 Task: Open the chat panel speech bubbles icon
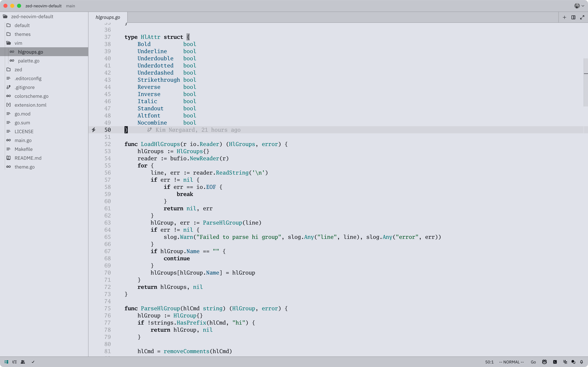[x=573, y=362]
